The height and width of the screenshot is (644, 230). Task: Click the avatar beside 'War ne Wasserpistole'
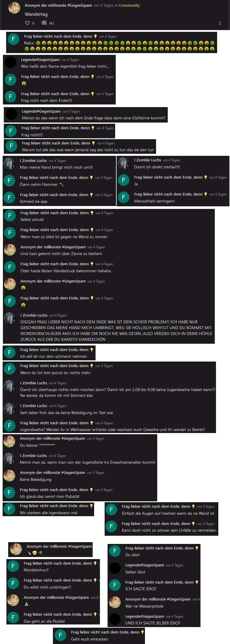[115, 602]
